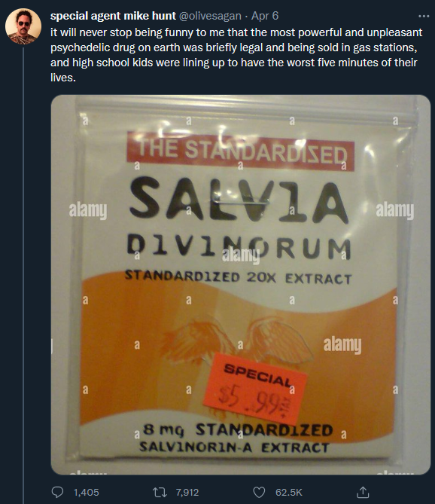435x504 pixels.
Task: Open the tweet's three-dot more options menu
Action: [x=424, y=16]
